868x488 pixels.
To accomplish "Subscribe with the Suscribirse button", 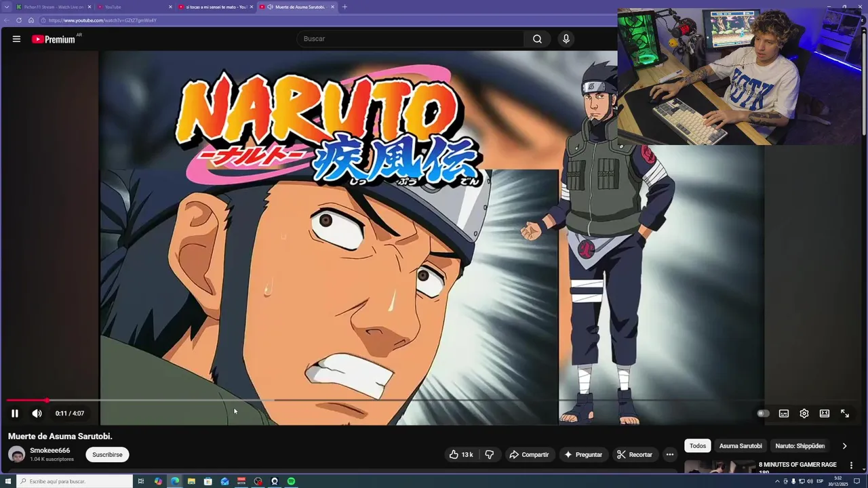I will (107, 455).
